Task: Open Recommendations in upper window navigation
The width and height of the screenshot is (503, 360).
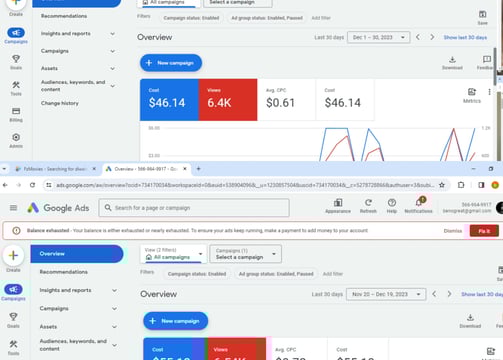Action: (x=64, y=16)
